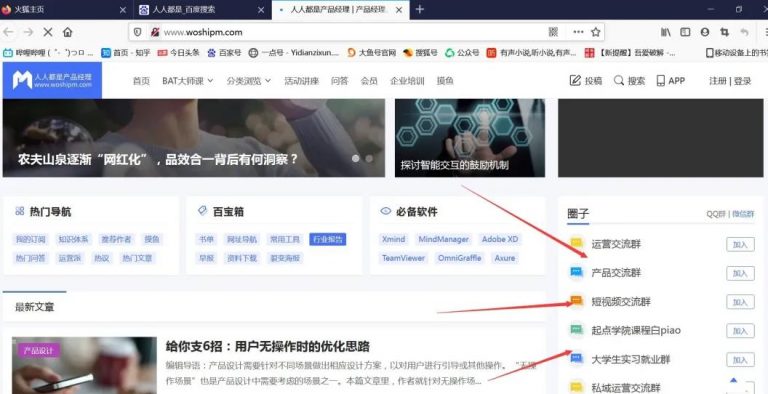Open the Firefox library icon
This screenshot has height=394, width=768.
coord(666,32)
